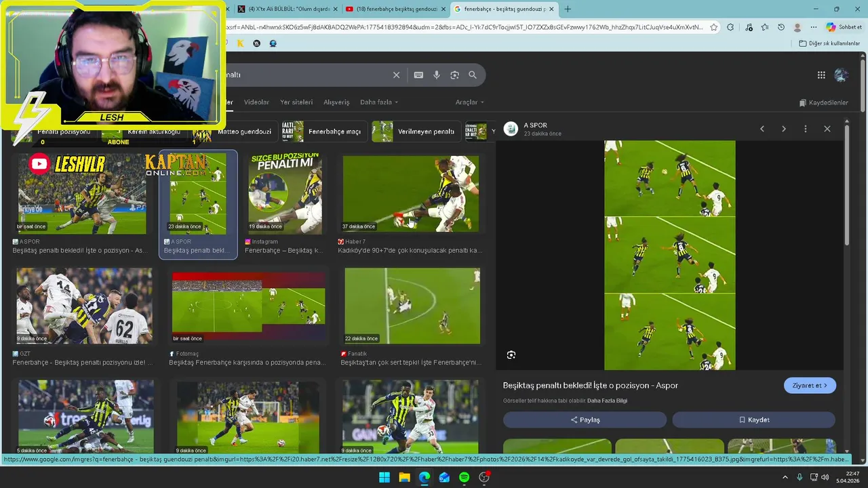Close the image preview panel

click(827, 129)
